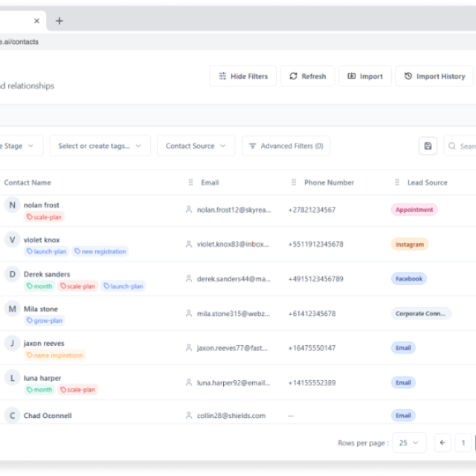
Task: Change rows per page from 25
Action: [408, 443]
